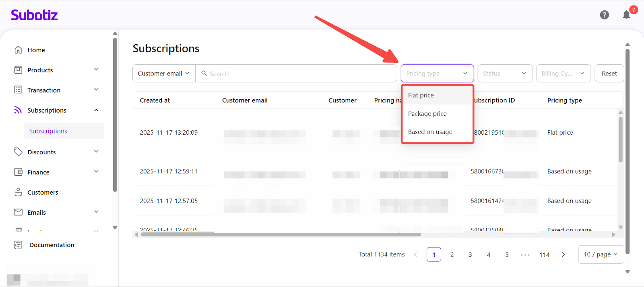The height and width of the screenshot is (287, 644).
Task: Open Customer email search field selector
Action: pyautogui.click(x=163, y=74)
